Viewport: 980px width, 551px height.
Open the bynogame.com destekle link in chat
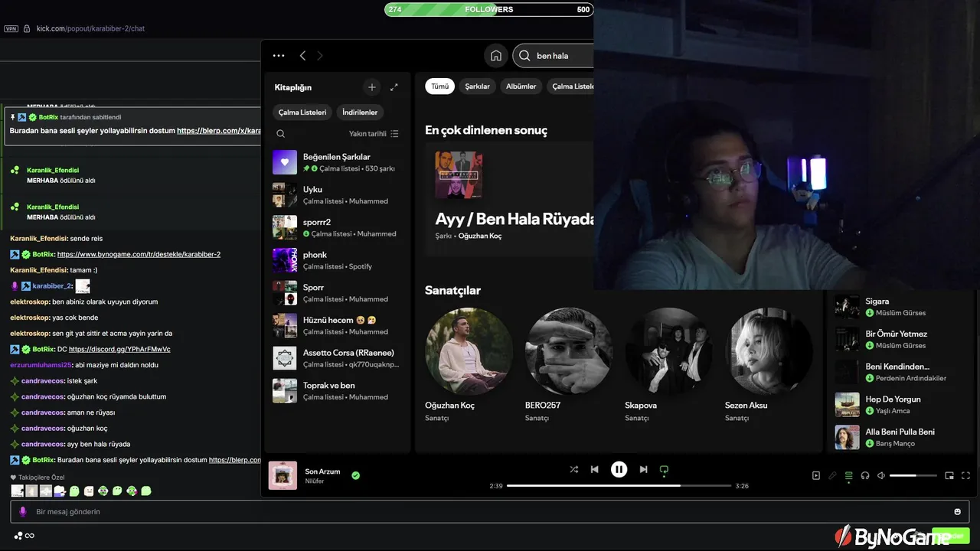tap(139, 254)
